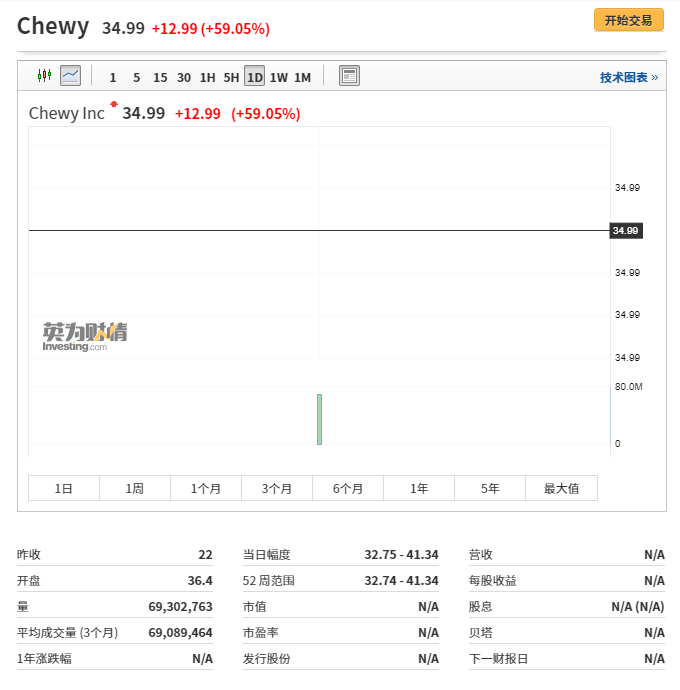Select the 1M interval
Screen dimensions: 680x690
tap(302, 78)
